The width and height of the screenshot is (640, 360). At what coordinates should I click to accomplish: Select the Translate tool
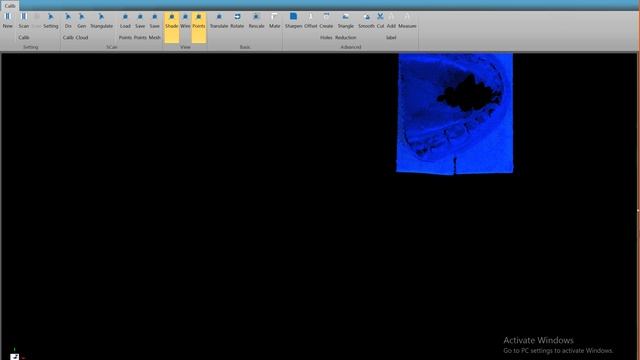coord(219,21)
